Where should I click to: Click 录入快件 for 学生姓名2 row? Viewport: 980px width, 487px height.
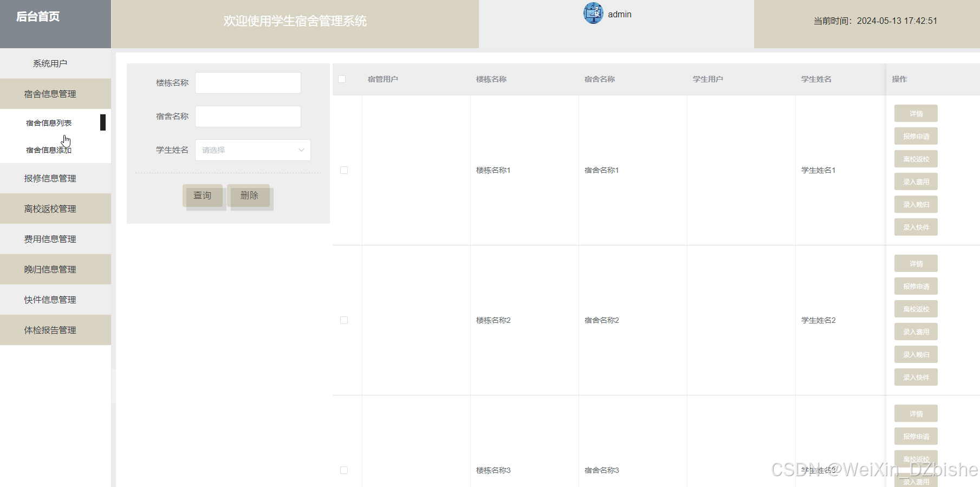[x=916, y=378]
